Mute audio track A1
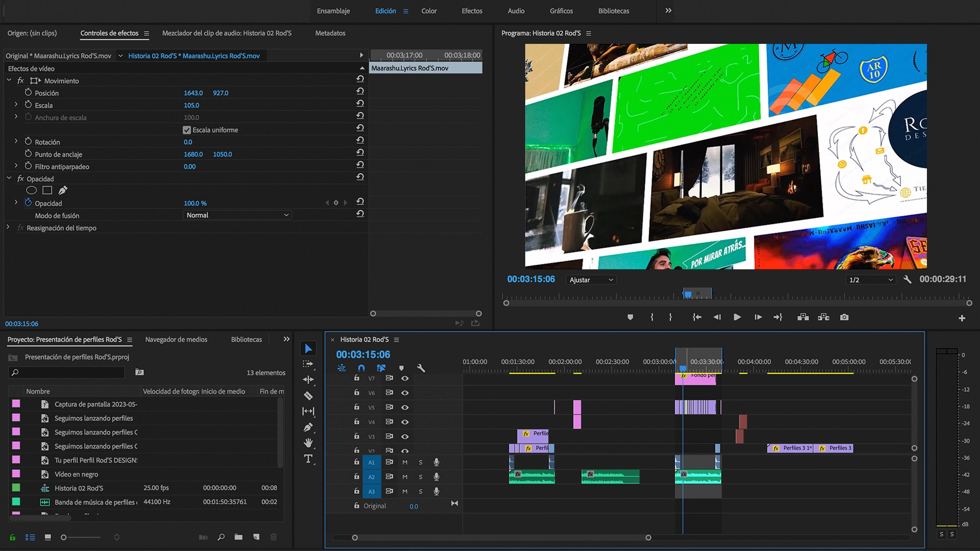This screenshot has width=980, height=551. point(405,462)
